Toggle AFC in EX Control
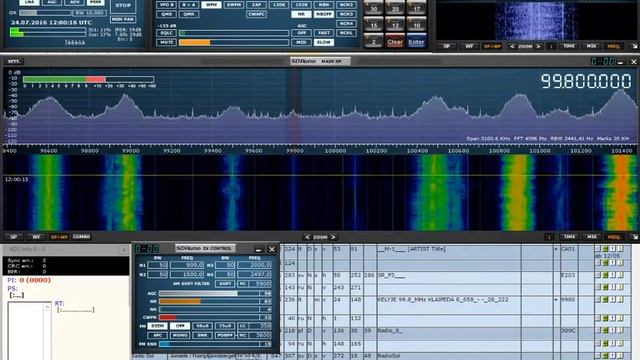The width and height of the screenshot is (640, 360). click(x=158, y=335)
